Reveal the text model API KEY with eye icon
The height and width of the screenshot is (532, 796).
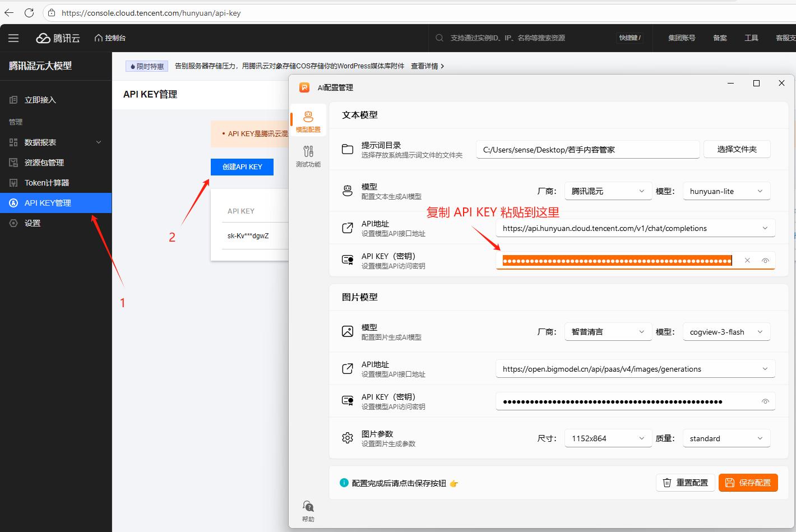point(766,260)
